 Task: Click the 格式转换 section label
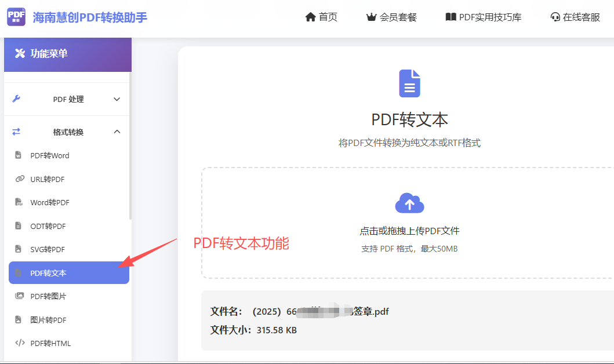(x=68, y=132)
